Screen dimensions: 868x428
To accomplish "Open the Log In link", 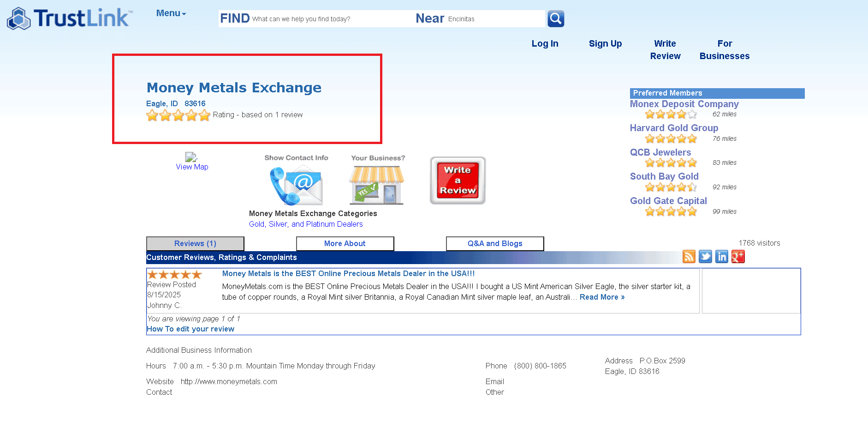I will [545, 43].
